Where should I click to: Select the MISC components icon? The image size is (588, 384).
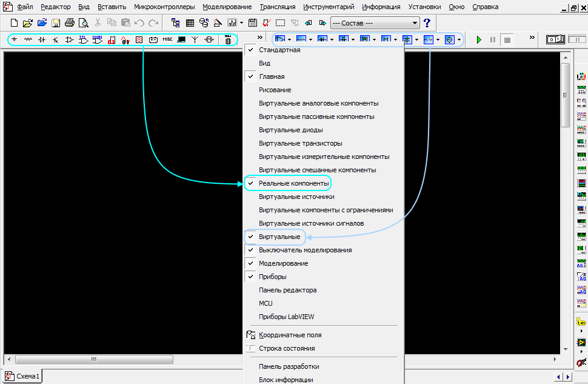(x=167, y=39)
